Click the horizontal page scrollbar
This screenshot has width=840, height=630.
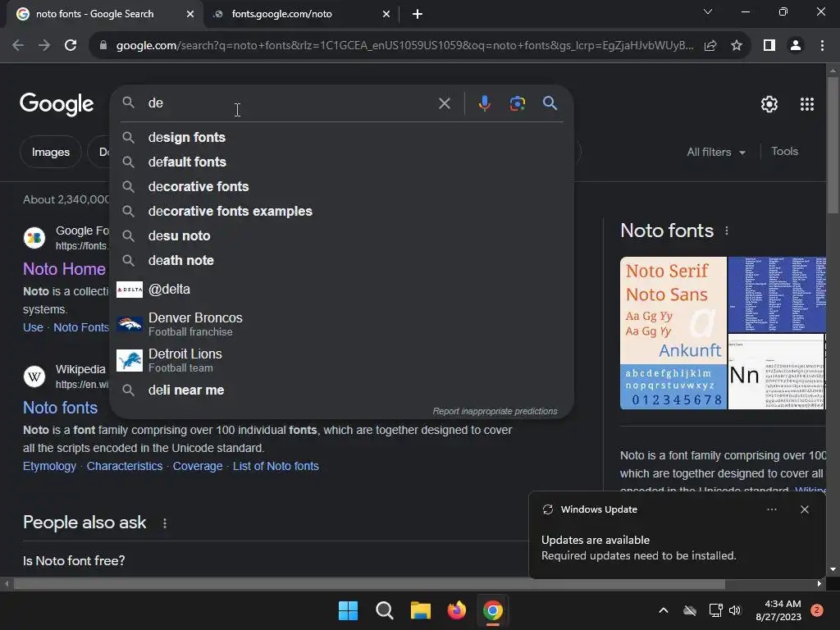(x=370, y=584)
